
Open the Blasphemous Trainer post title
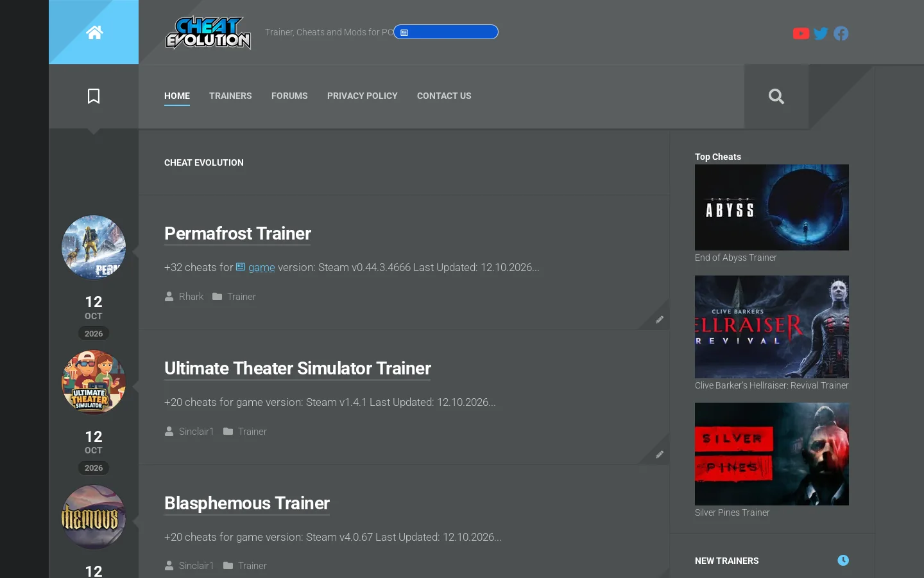click(x=247, y=504)
